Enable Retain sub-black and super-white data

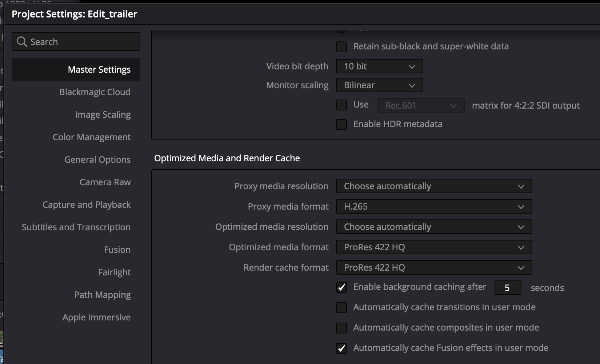(x=341, y=47)
